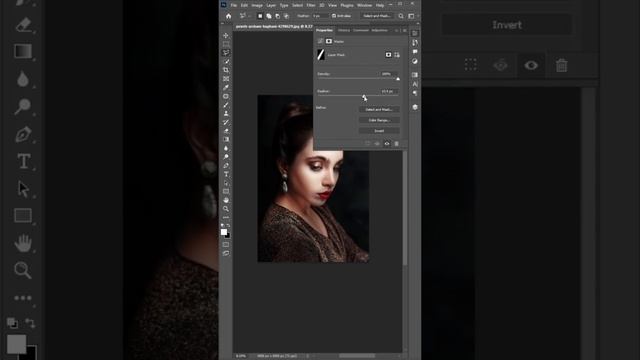Select the Eyedropper tool

226,87
